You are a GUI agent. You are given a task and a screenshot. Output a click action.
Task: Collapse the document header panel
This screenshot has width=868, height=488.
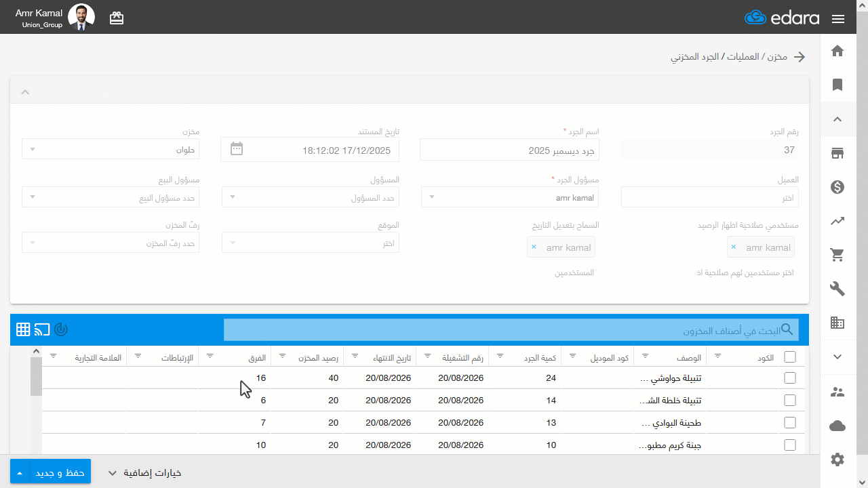(25, 91)
